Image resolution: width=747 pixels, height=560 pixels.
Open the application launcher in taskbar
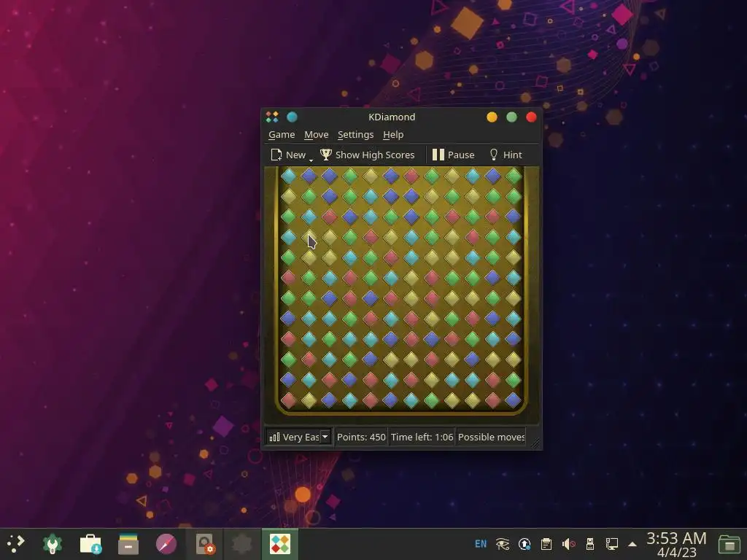coord(16,543)
